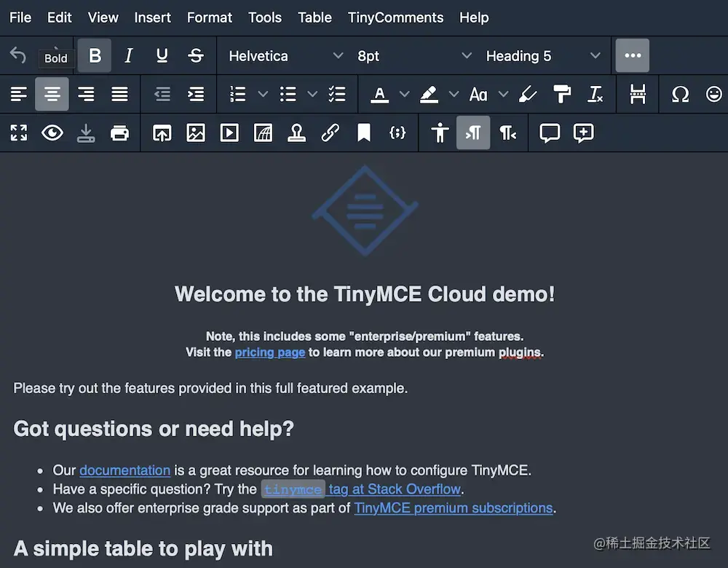728x568 pixels.
Task: Open the Edit menu
Action: pos(60,17)
